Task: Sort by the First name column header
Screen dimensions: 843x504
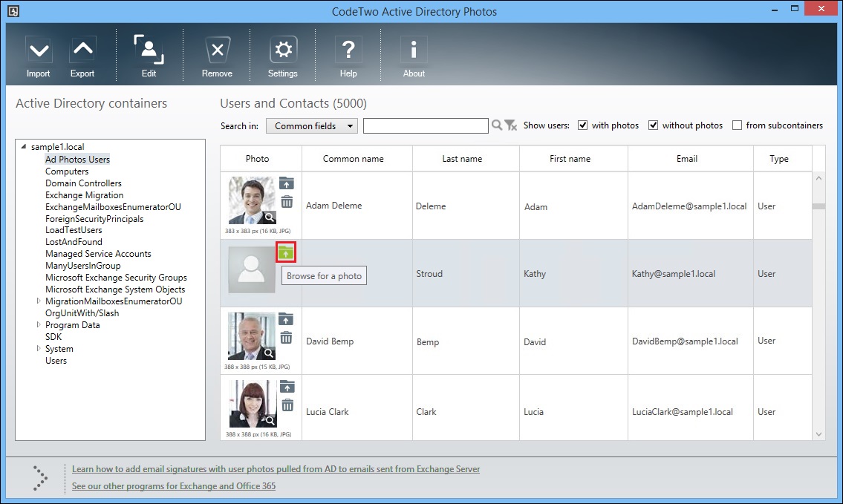Action: coord(573,159)
